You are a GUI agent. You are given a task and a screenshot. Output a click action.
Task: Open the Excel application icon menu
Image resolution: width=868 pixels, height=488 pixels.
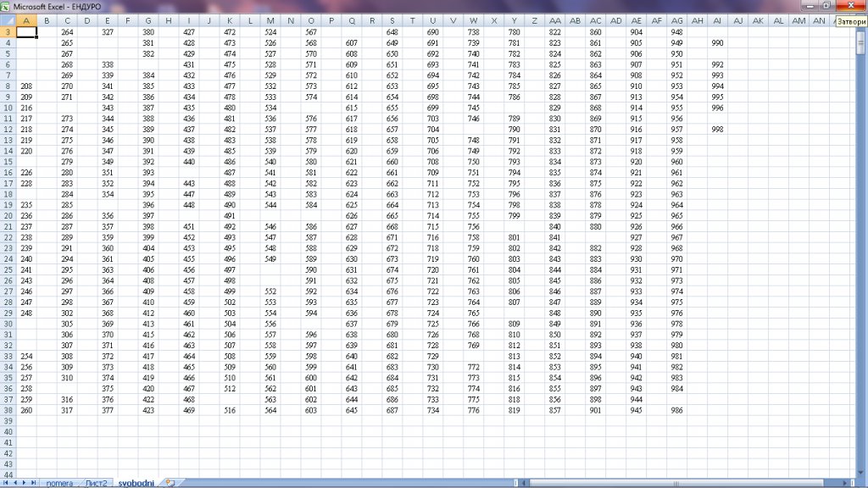(6, 7)
